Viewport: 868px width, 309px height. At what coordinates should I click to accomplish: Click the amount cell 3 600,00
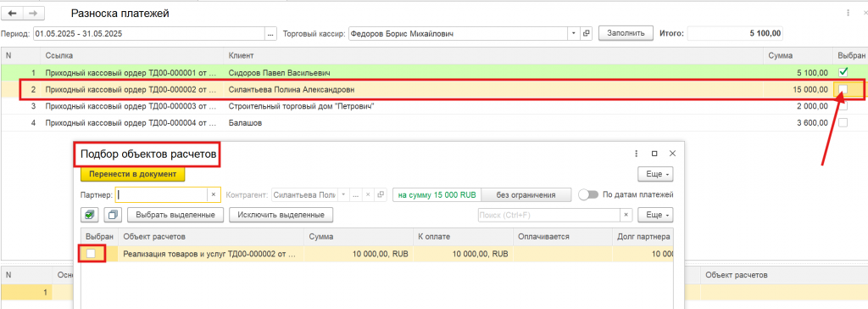pos(797,123)
